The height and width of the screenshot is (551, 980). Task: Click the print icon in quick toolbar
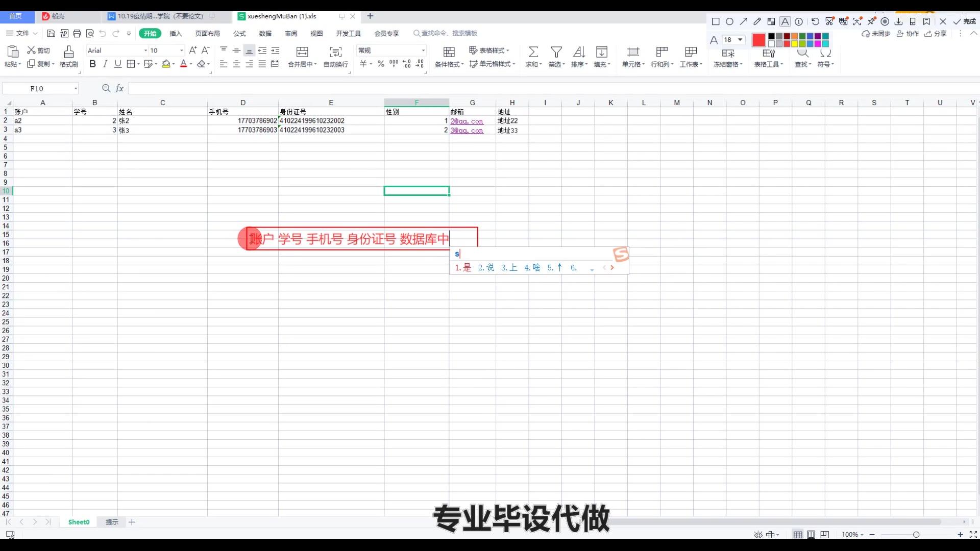[77, 33]
